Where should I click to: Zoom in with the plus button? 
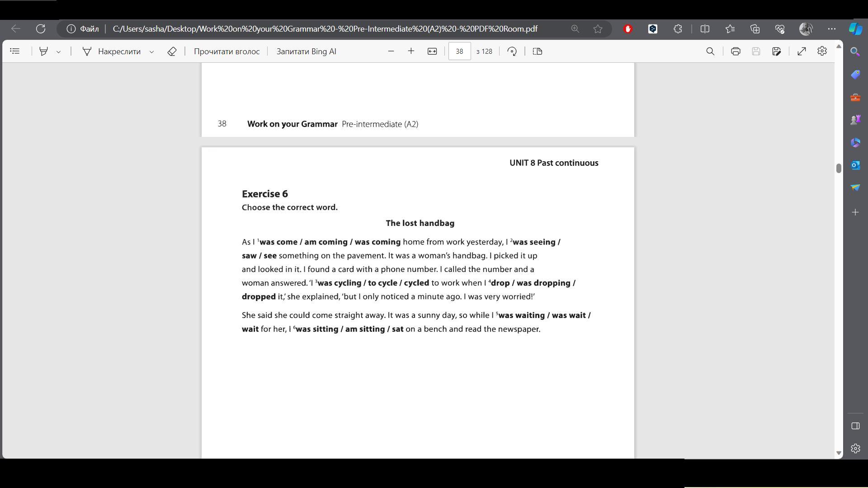click(411, 52)
